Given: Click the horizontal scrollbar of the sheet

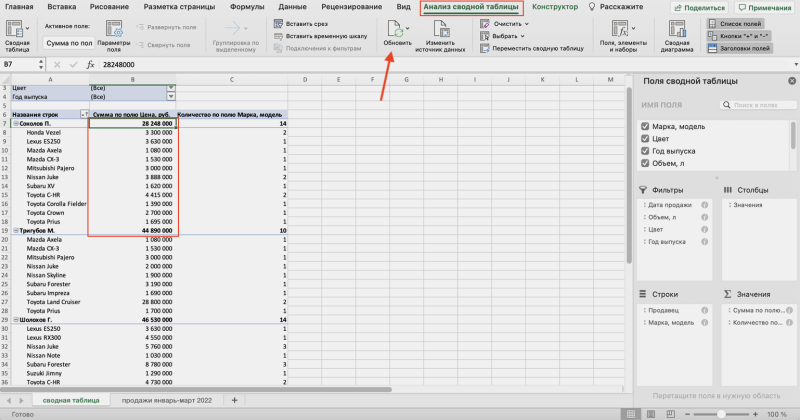Looking at the screenshot, I should point(196,389).
